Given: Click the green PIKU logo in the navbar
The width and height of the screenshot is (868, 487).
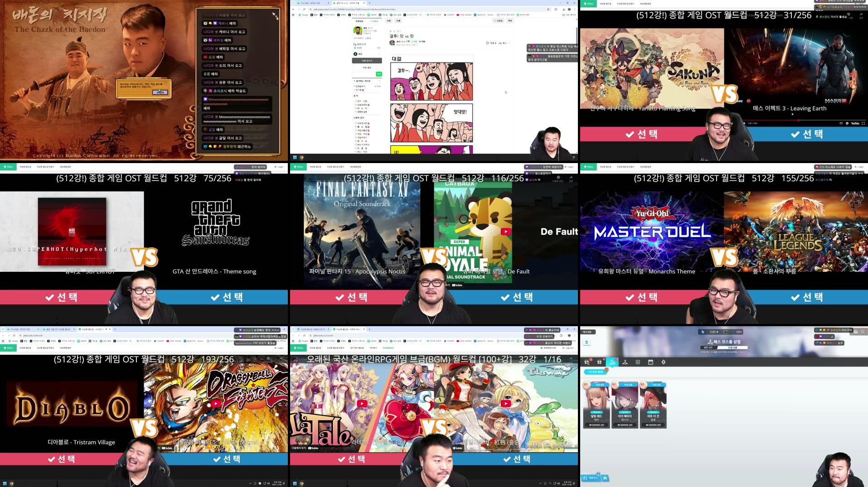Looking at the screenshot, I should point(588,167).
